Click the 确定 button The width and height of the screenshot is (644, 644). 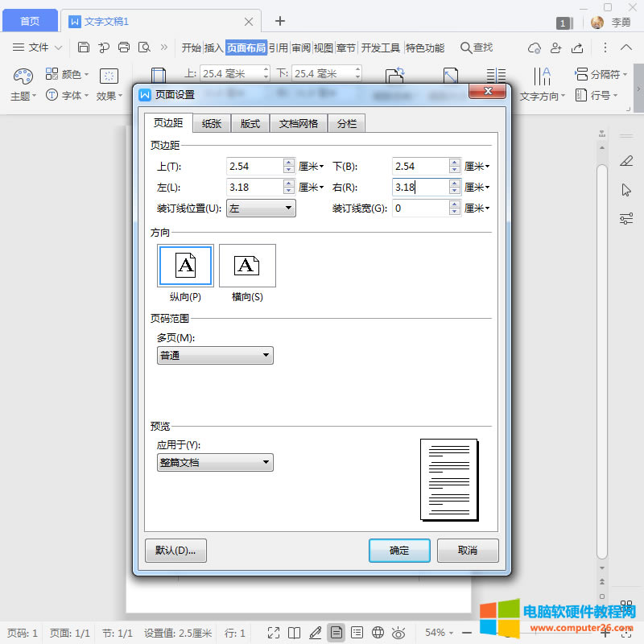click(399, 551)
